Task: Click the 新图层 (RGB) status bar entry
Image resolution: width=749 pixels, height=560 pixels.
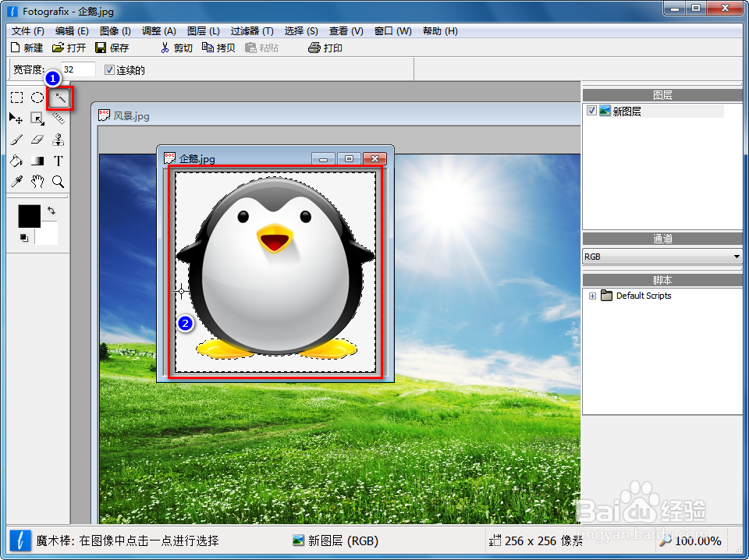Action: tap(335, 541)
